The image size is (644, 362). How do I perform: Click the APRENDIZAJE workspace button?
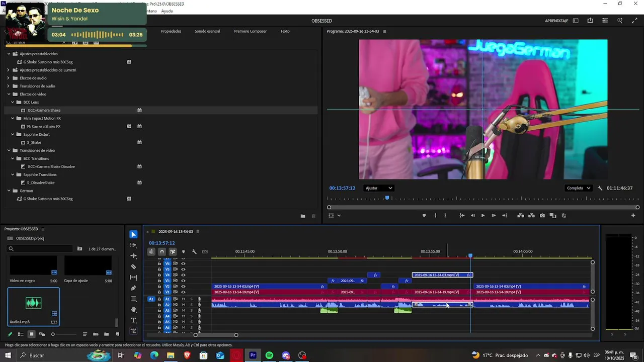click(556, 21)
